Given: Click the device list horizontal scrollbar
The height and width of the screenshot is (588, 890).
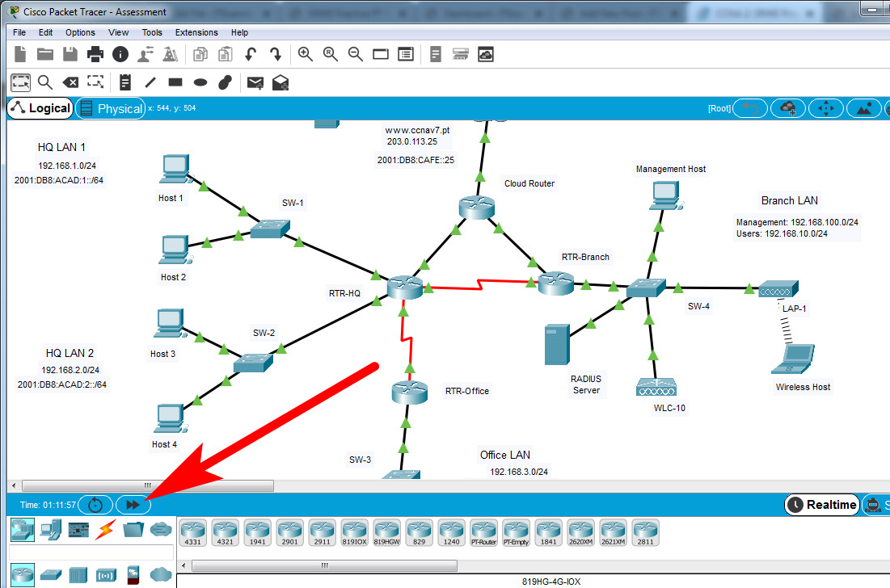Looking at the screenshot, I should coord(325,566).
